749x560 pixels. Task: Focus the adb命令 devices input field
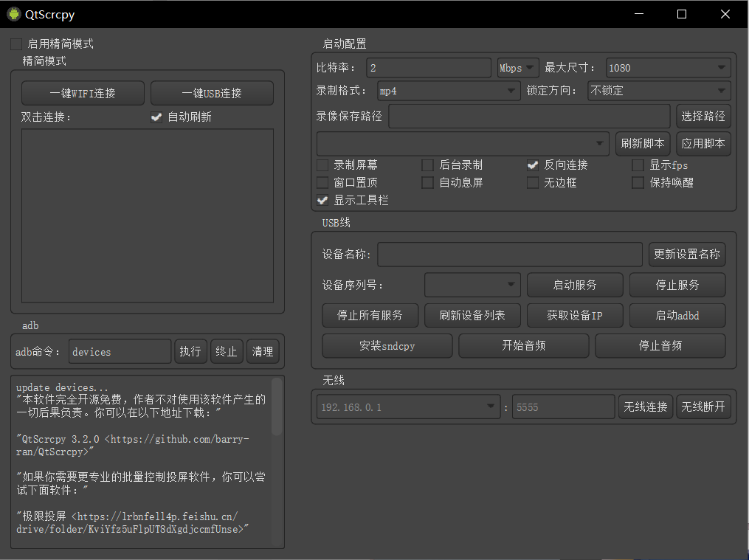(120, 351)
